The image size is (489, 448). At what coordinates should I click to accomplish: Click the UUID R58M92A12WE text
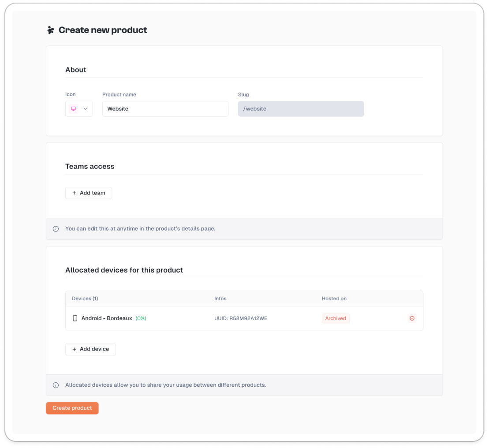pyautogui.click(x=241, y=318)
